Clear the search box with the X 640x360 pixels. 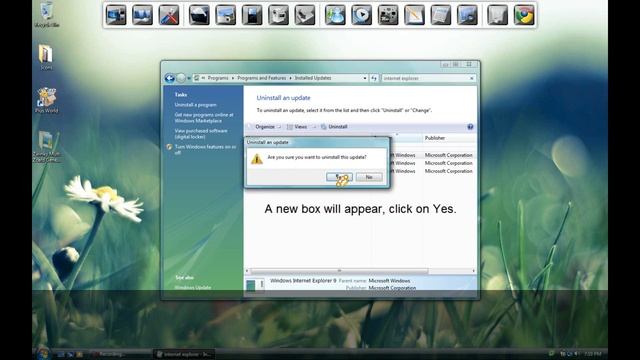click(x=472, y=78)
